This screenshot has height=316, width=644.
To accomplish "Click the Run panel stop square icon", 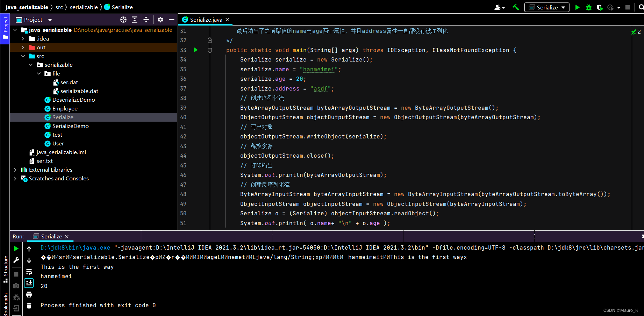I will point(16,274).
